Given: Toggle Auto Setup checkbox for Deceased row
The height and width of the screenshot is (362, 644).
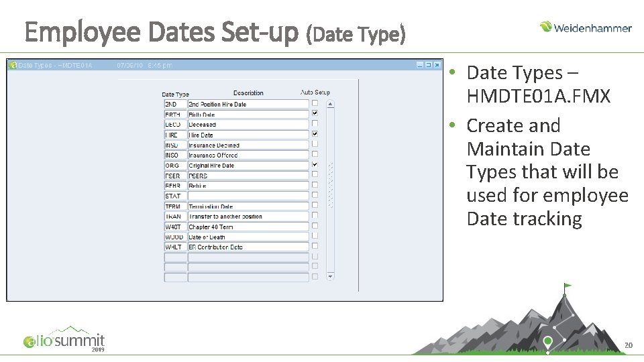Looking at the screenshot, I should coord(315,123).
